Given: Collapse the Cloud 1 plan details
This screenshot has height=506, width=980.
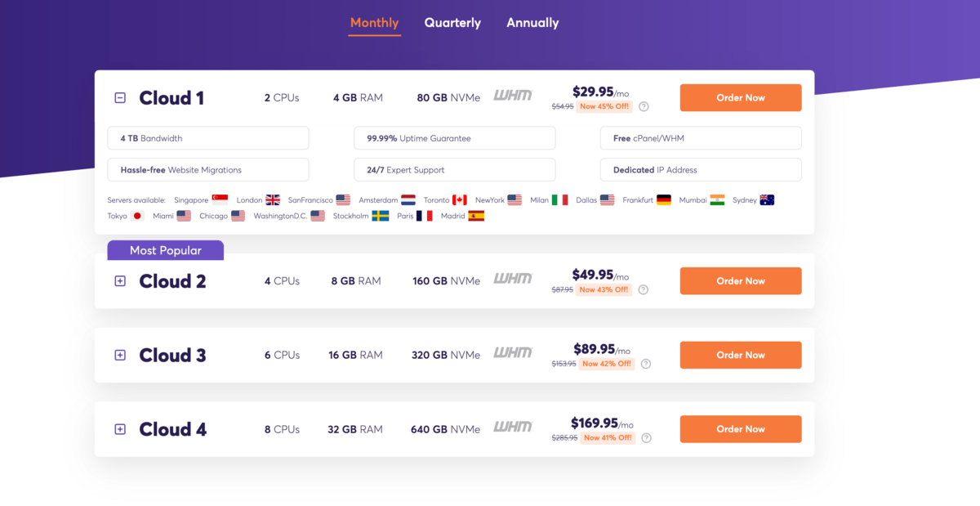Looking at the screenshot, I should tap(120, 96).
